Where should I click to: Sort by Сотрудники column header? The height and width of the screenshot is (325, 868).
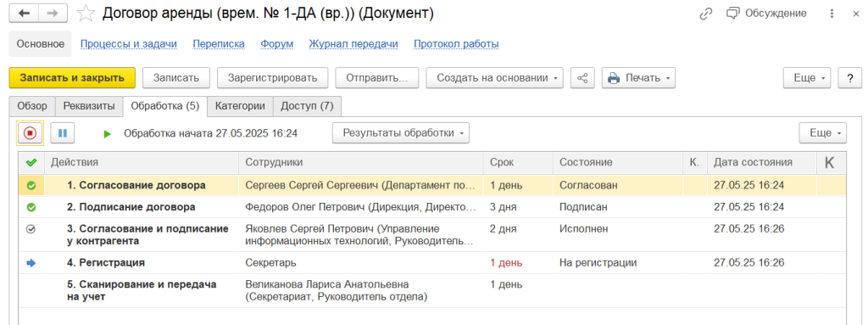point(361,163)
